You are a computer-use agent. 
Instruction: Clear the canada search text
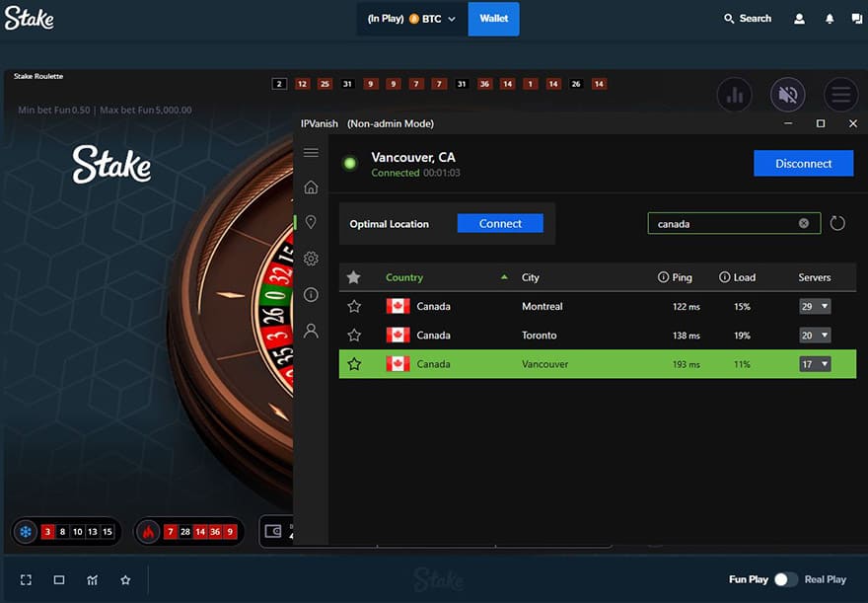(804, 223)
